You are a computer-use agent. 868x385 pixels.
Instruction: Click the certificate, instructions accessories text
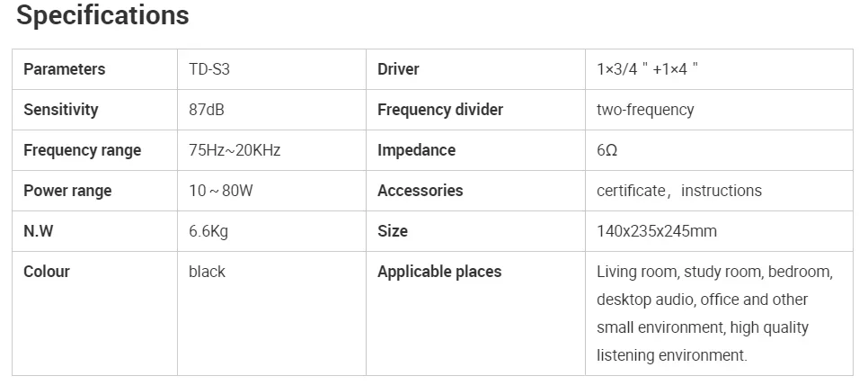pyautogui.click(x=678, y=191)
